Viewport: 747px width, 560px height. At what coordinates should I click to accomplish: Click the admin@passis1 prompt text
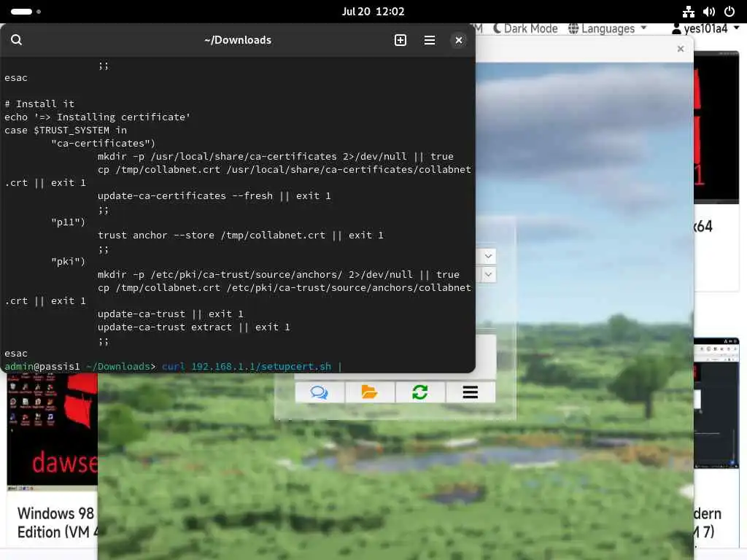[x=42, y=367]
